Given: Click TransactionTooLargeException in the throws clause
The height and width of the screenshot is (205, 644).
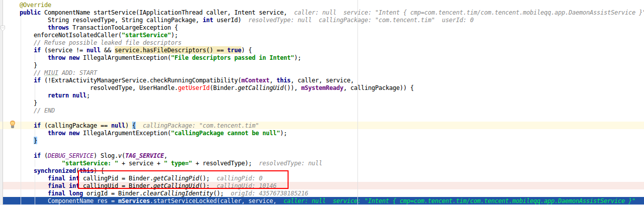Looking at the screenshot, I should click(x=121, y=27).
